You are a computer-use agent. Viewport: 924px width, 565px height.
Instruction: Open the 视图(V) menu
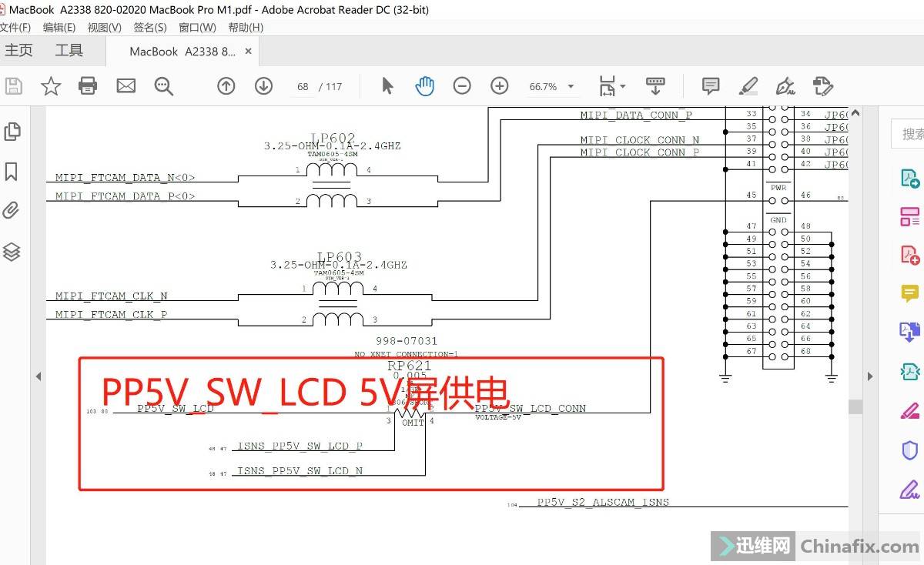point(104,28)
